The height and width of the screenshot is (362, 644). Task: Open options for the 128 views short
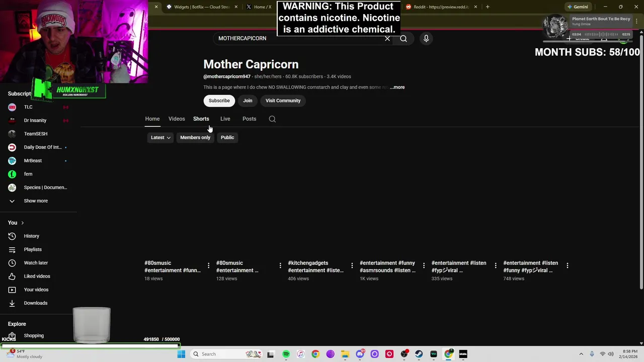pyautogui.click(x=280, y=265)
